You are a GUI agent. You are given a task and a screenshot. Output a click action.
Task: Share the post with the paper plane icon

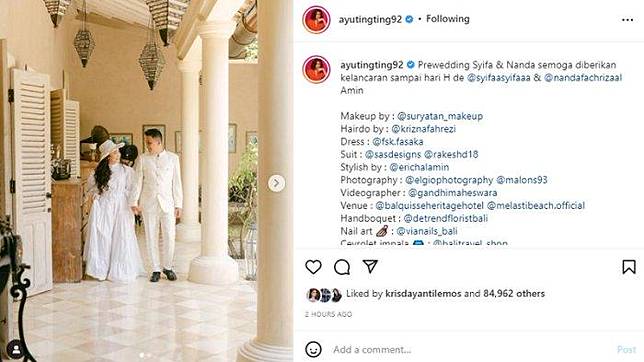(x=370, y=267)
